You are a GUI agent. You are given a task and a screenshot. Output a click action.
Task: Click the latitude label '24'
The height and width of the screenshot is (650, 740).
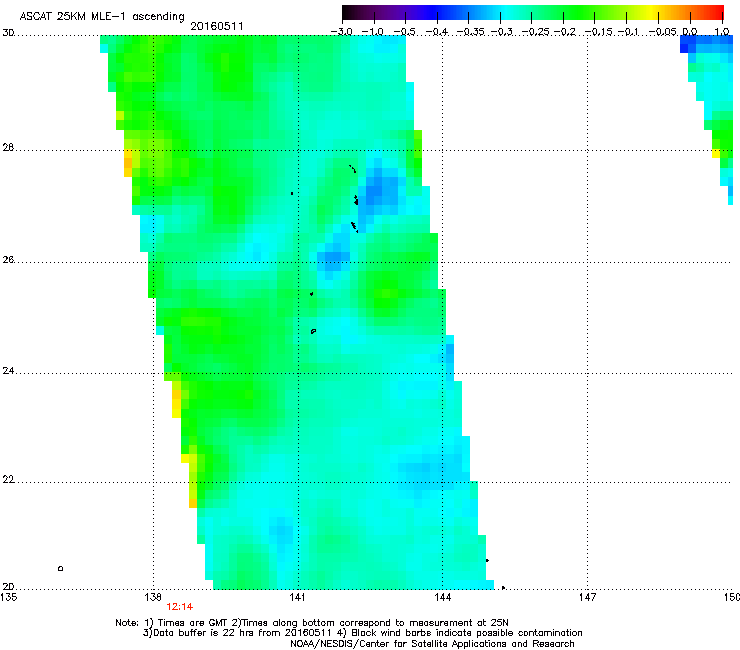pos(8,371)
